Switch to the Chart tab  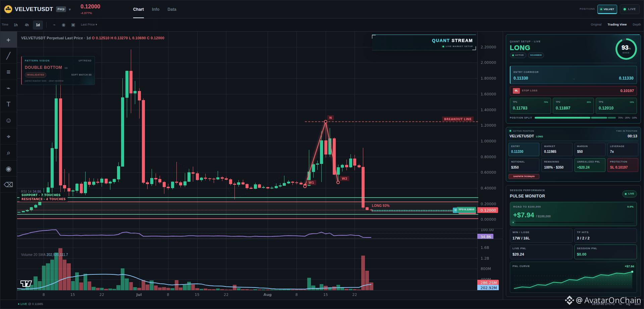click(139, 9)
